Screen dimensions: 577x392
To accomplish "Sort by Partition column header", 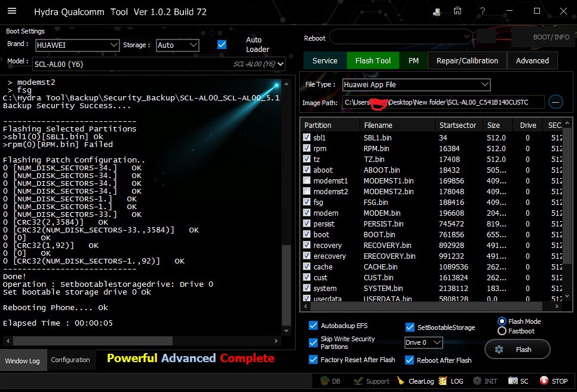I will [x=330, y=125].
